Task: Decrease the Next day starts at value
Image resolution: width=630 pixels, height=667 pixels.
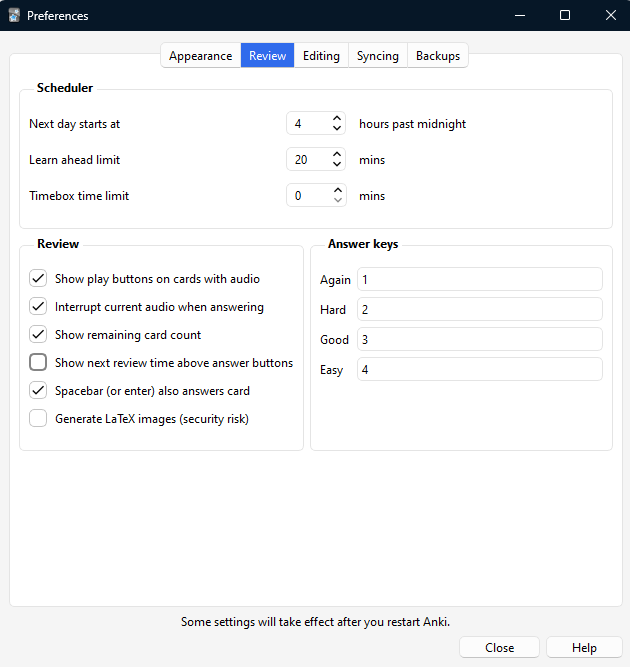Action: [337, 130]
